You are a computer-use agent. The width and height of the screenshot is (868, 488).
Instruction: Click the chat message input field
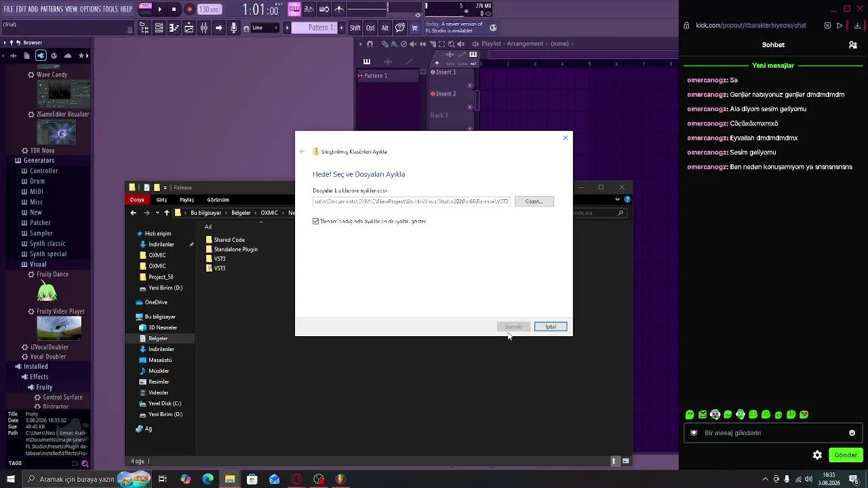click(x=773, y=433)
